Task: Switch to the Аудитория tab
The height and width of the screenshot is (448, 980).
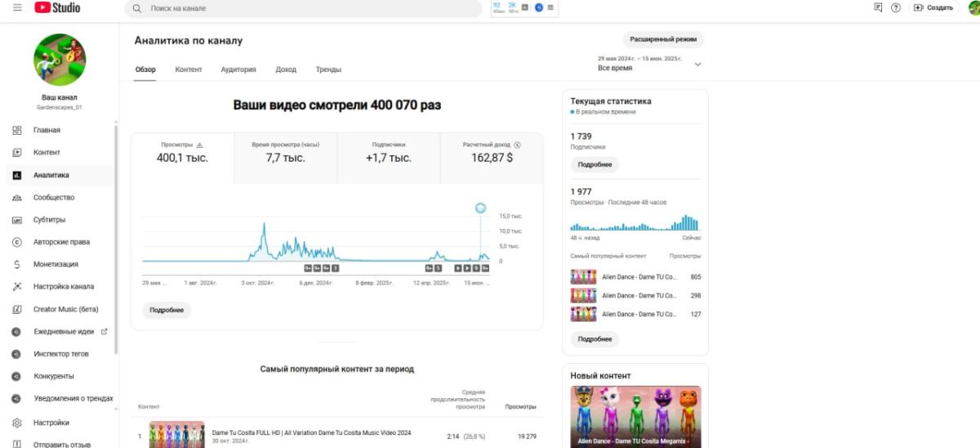Action: point(238,69)
